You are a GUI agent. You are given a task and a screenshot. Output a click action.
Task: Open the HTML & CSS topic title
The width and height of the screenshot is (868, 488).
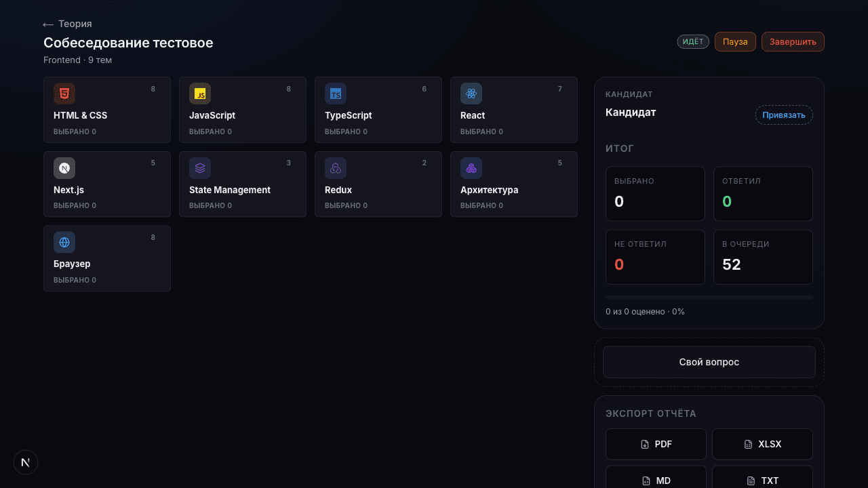point(80,115)
